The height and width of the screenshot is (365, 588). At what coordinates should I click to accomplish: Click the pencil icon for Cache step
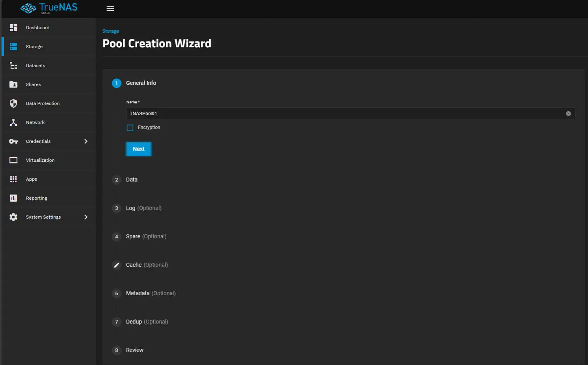pyautogui.click(x=117, y=265)
